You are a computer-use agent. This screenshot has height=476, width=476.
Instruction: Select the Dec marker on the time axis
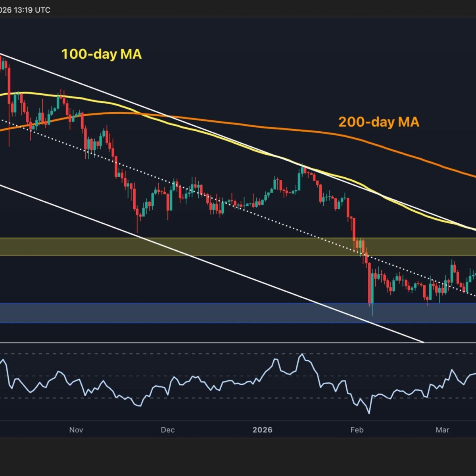[167, 430]
